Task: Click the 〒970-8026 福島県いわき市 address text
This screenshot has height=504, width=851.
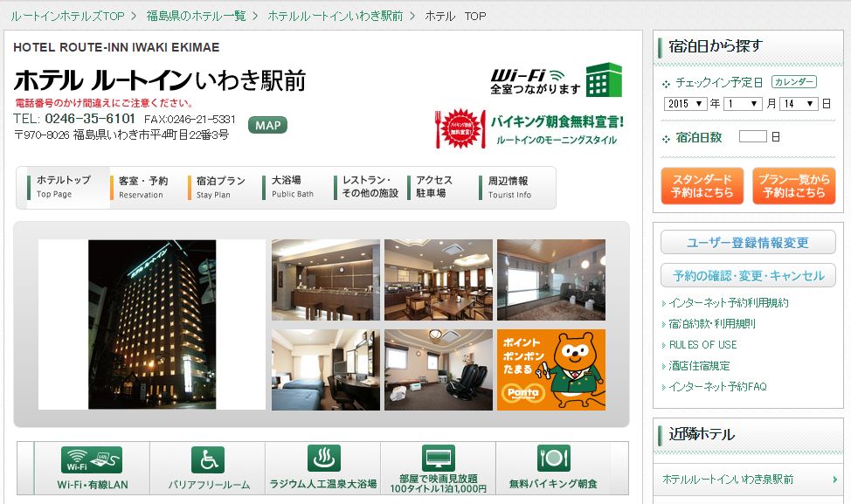Action: pyautogui.click(x=121, y=135)
